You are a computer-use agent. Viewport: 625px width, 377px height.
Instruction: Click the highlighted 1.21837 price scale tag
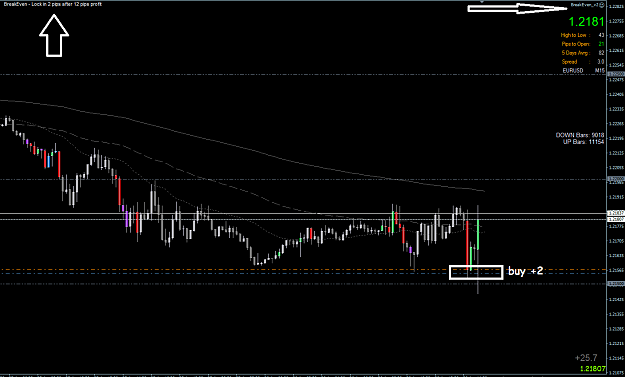(616, 213)
